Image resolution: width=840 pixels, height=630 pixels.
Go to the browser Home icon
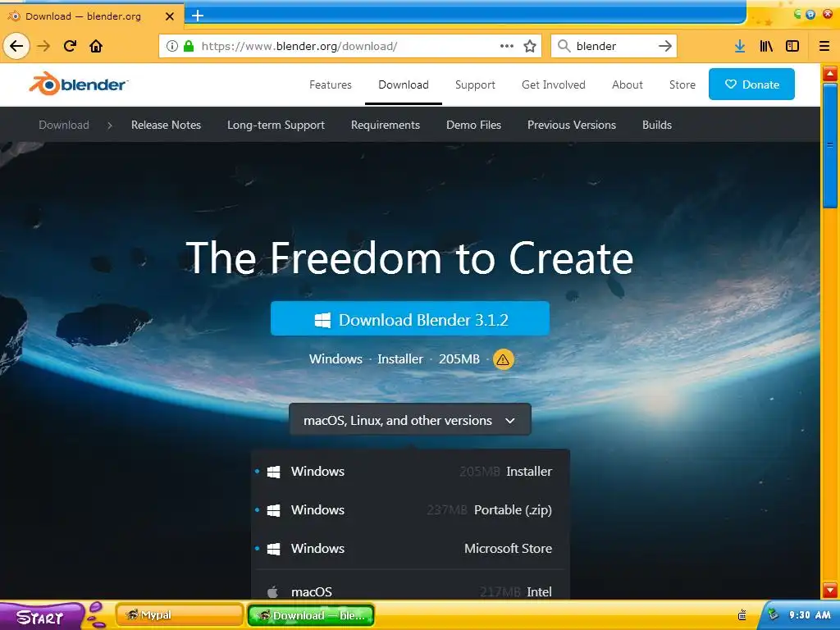(96, 46)
